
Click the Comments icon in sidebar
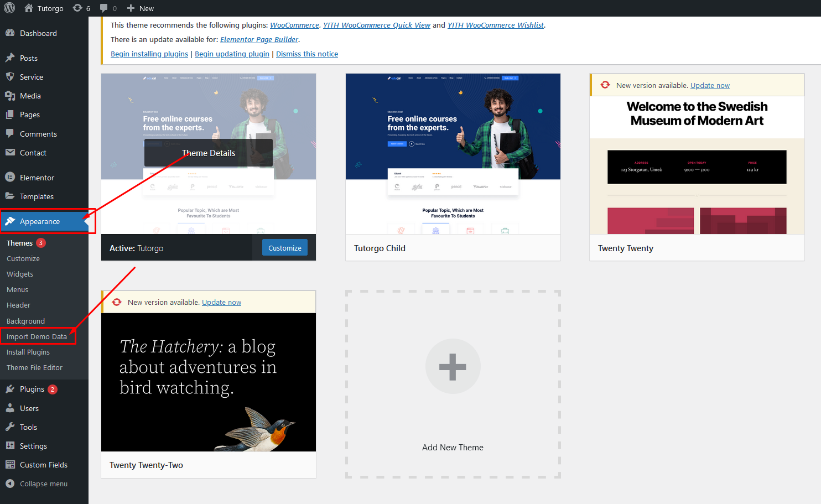click(10, 134)
